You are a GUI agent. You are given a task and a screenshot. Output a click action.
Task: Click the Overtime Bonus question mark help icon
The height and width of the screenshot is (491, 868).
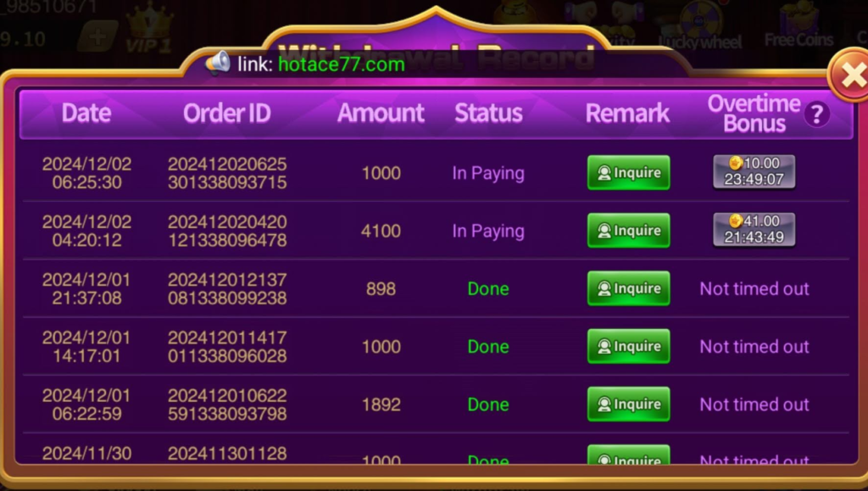point(816,114)
